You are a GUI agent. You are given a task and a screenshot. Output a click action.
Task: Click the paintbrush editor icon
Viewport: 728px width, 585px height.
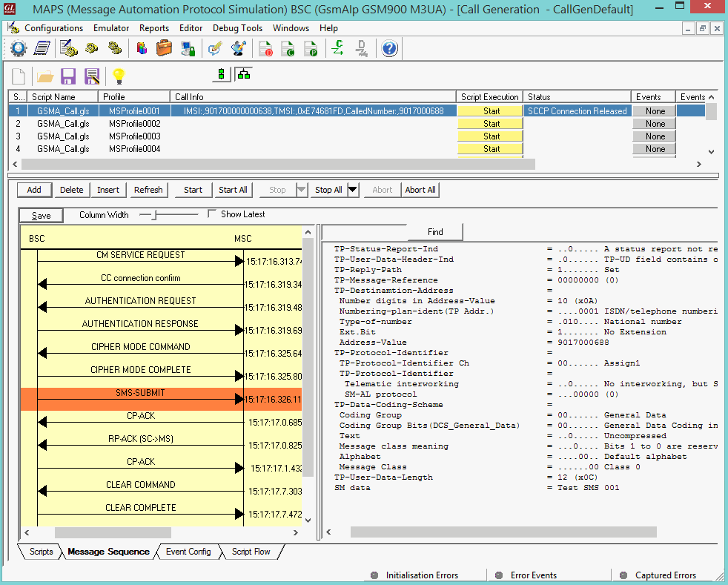pyautogui.click(x=238, y=48)
